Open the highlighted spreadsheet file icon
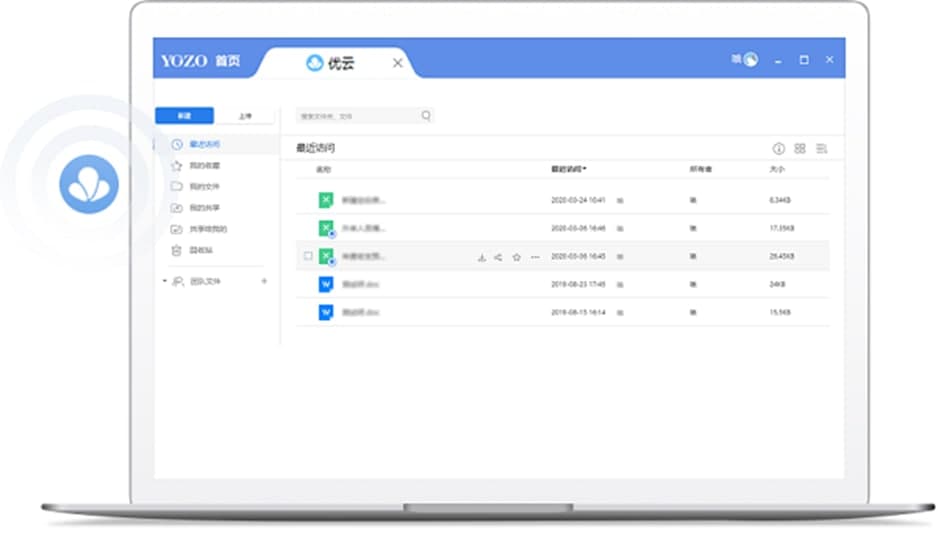 326,256
